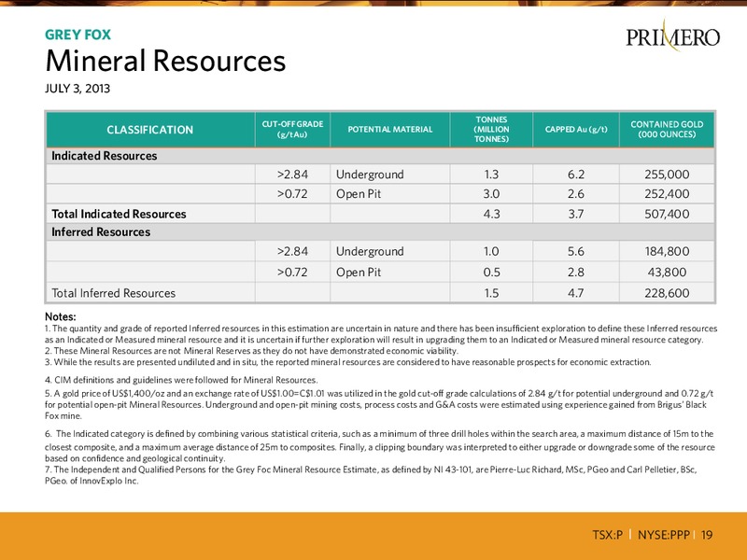The height and width of the screenshot is (560, 747).
Task: Click contained gold value '43,800'
Action: pyautogui.click(x=667, y=272)
